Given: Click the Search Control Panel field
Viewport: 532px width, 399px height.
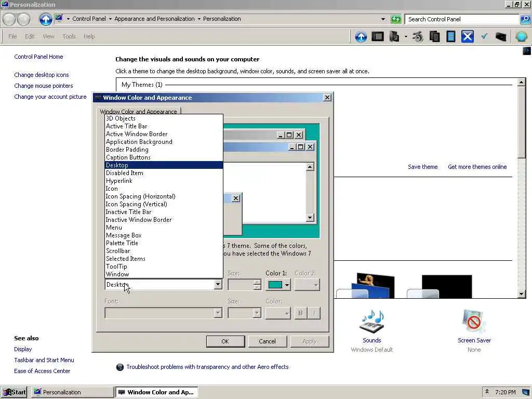Looking at the screenshot, I should coord(462,19).
